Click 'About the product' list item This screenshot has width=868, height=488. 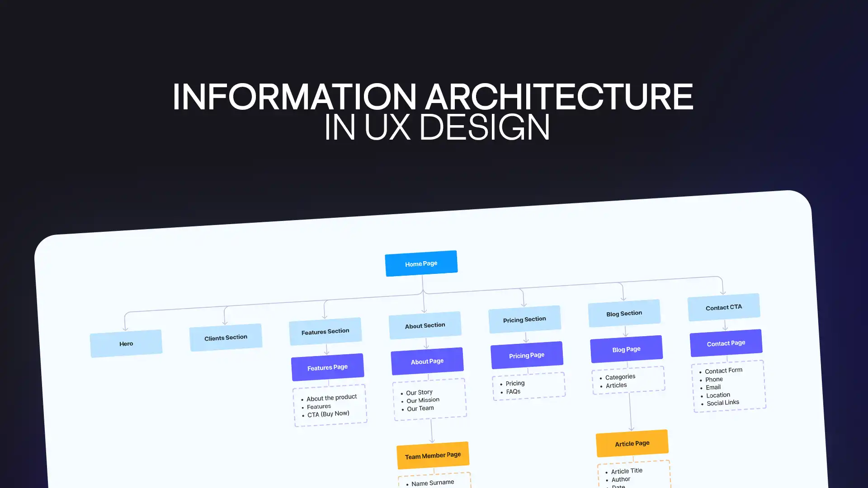(332, 398)
